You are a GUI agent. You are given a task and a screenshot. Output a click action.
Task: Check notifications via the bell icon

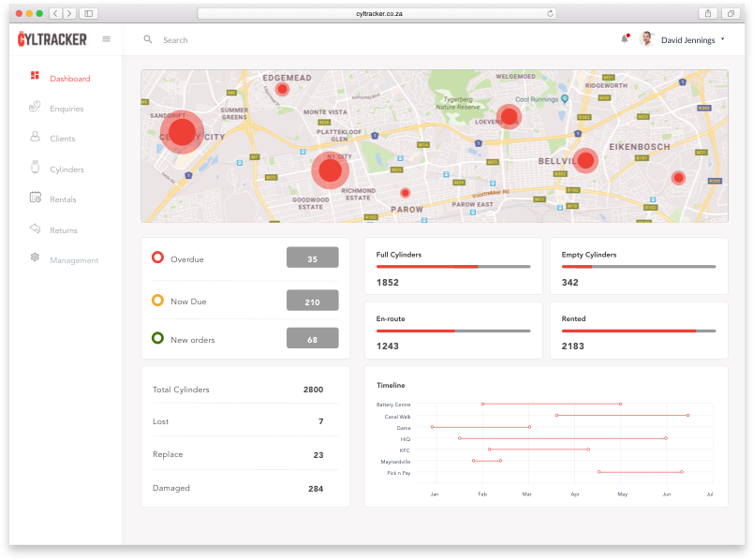click(x=625, y=39)
